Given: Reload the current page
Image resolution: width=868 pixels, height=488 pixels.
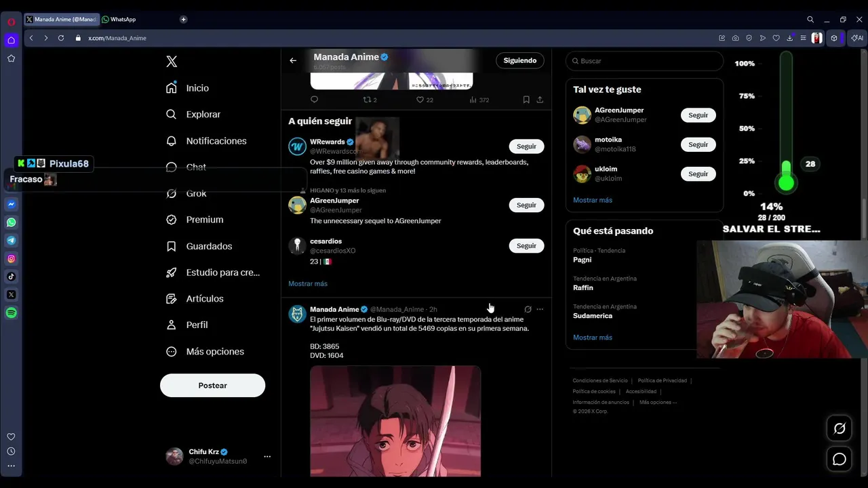Looking at the screenshot, I should click(61, 38).
